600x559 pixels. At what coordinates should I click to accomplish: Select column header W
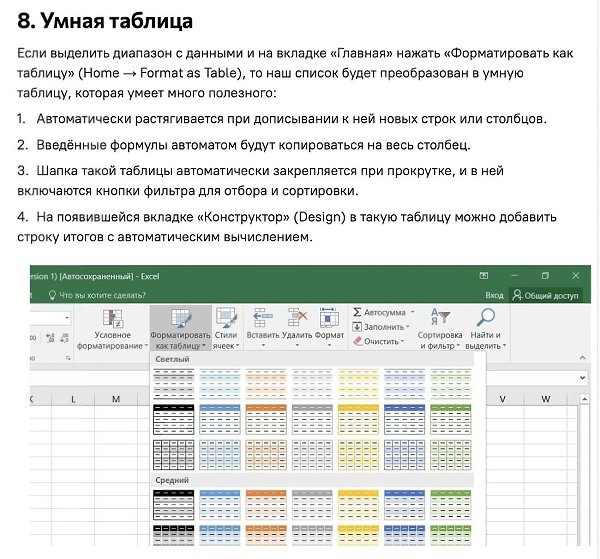tap(544, 399)
